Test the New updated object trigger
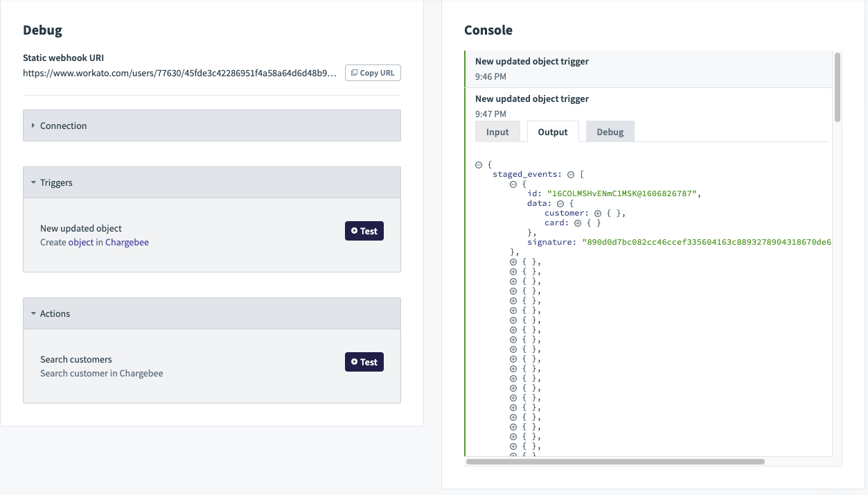Image resolution: width=868 pixels, height=495 pixels. click(364, 231)
